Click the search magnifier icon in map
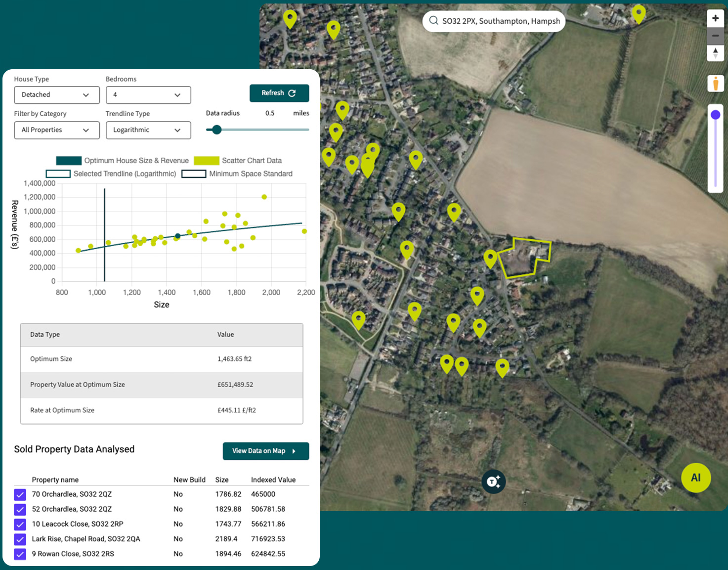 (433, 21)
